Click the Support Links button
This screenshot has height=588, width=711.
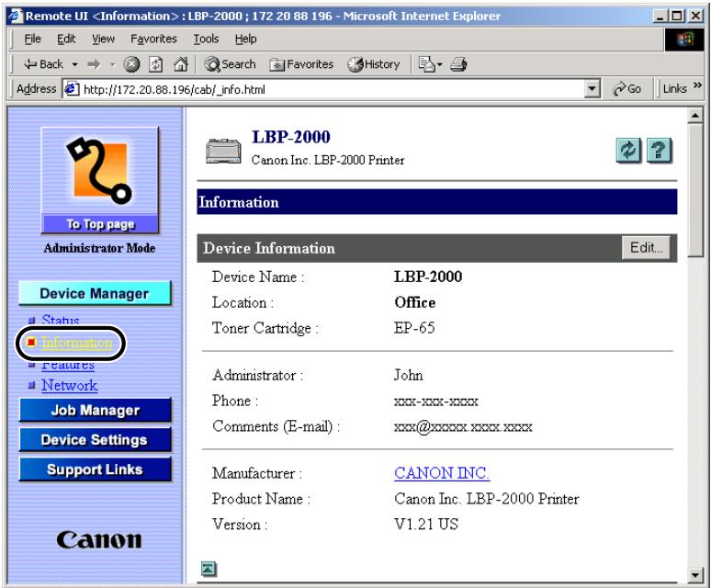[96, 469]
